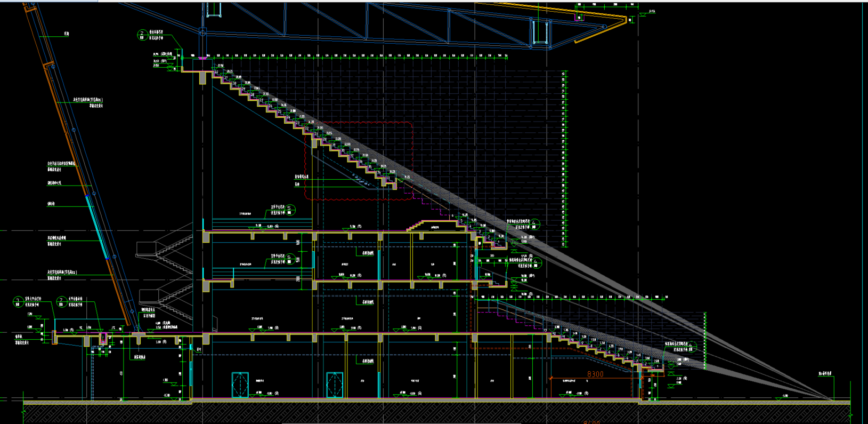Select seating row number 25 on upper stand
Screen dimensions: 868x424
click(x=280, y=112)
